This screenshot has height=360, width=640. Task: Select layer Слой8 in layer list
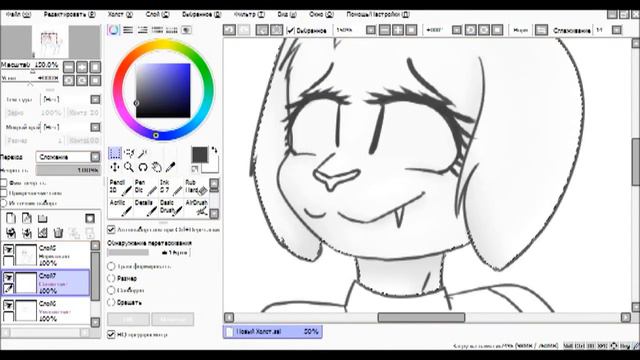(x=46, y=255)
